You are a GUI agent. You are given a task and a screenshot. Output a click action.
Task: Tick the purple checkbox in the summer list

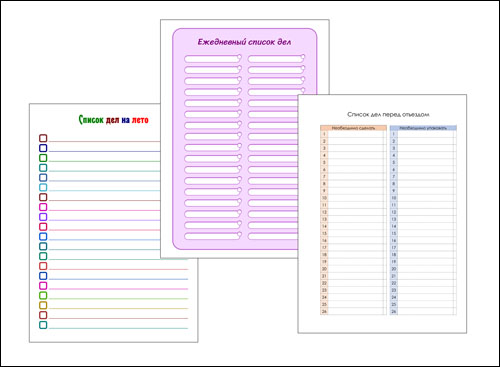coord(43,217)
